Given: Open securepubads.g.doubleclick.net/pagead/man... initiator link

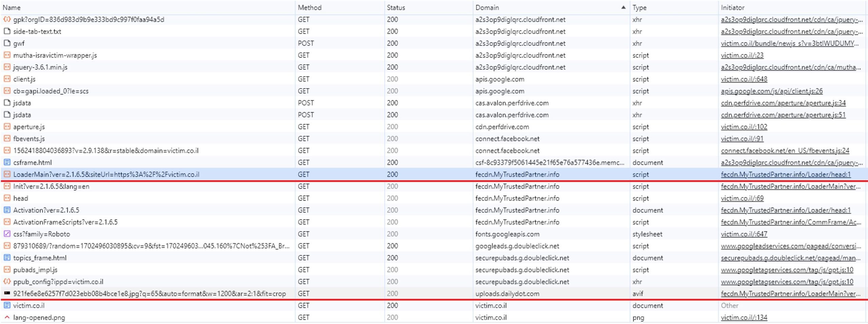Looking at the screenshot, I should click(x=791, y=258).
